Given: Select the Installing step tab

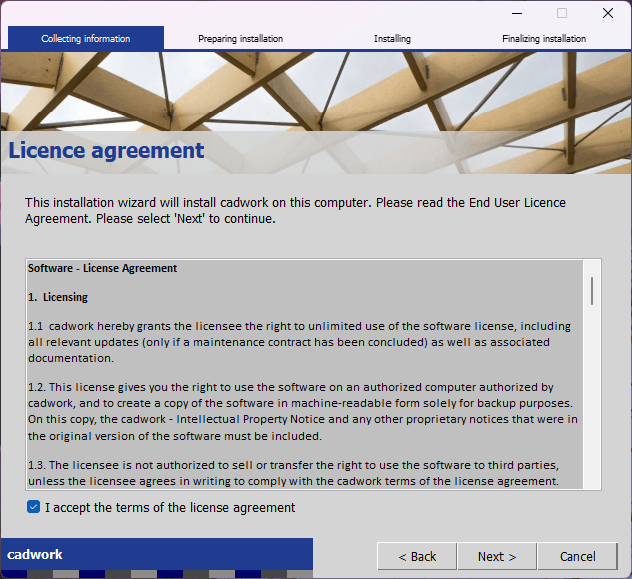Looking at the screenshot, I should point(392,39).
